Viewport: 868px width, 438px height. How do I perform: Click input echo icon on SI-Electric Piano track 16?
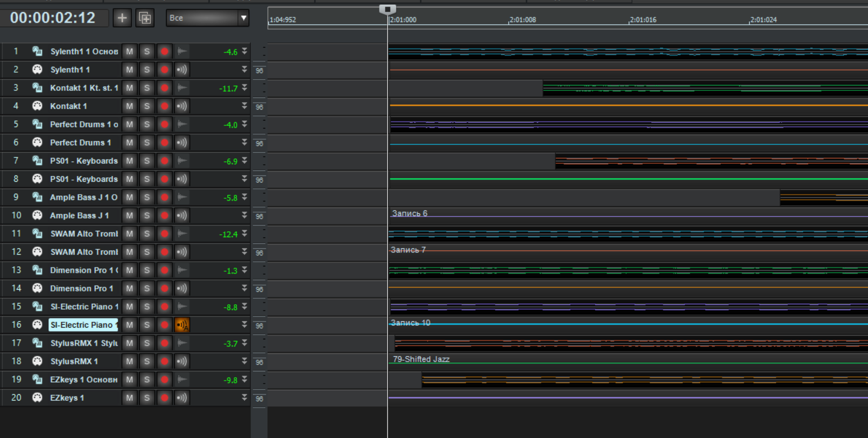click(182, 325)
